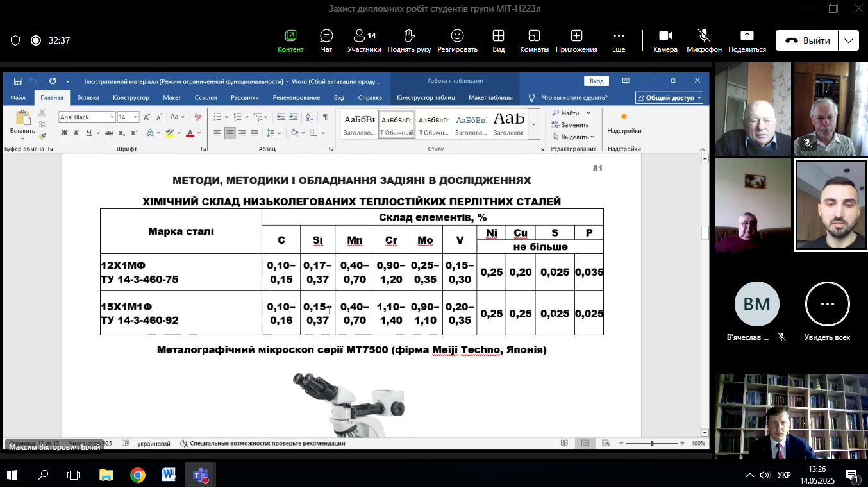The width and height of the screenshot is (868, 488).
Task: Open the View options in Teams
Action: pos(498,40)
